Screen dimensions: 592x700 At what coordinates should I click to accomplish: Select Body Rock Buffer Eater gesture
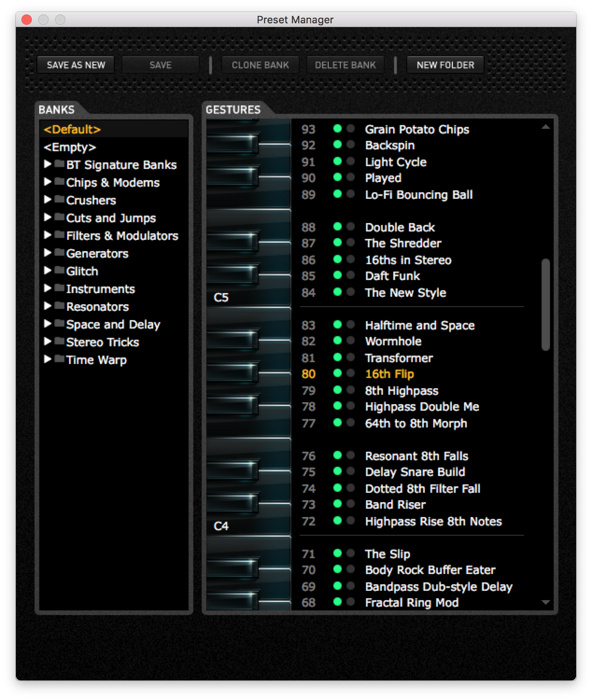pos(430,570)
